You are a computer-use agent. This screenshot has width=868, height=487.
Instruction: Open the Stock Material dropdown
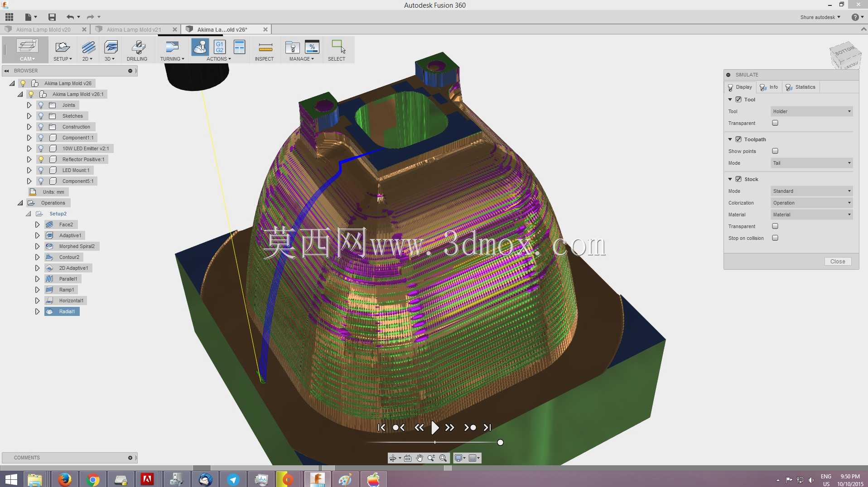(811, 215)
